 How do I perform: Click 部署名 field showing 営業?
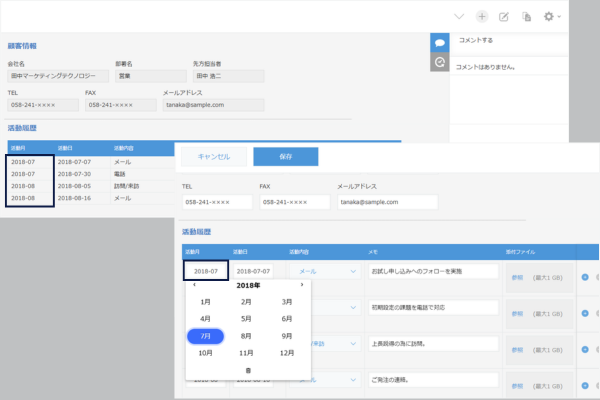(x=151, y=76)
